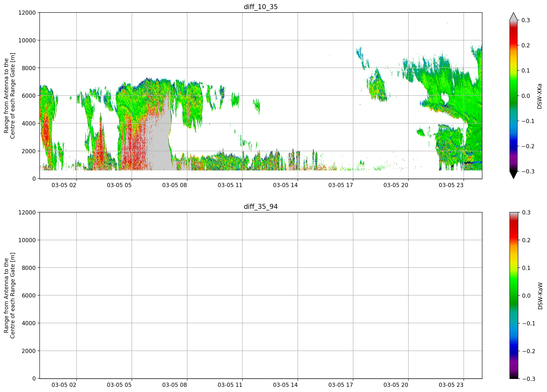Click the 03-05 02 x-tick label under diff_35_94
Screen dimensions: 547x392
[64, 385]
